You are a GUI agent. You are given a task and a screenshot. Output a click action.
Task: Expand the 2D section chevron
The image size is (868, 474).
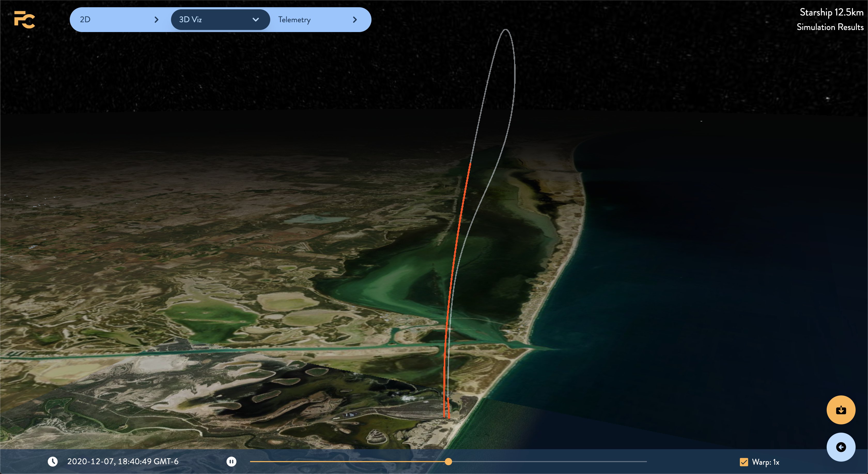(x=156, y=20)
